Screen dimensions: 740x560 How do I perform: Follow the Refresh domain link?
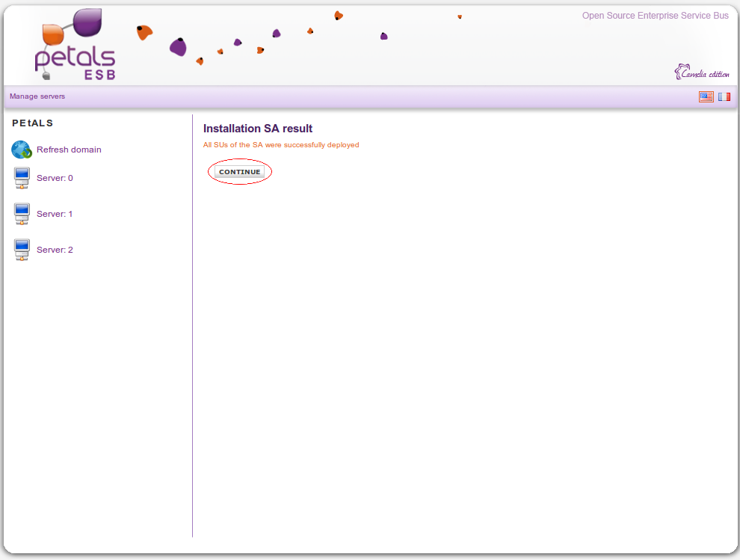click(69, 150)
